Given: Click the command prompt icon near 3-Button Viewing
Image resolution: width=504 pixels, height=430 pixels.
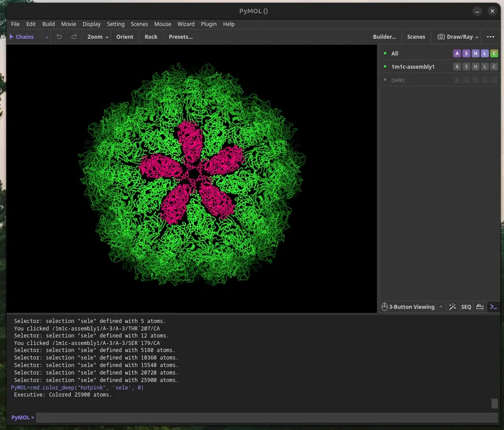Looking at the screenshot, I should 492,307.
